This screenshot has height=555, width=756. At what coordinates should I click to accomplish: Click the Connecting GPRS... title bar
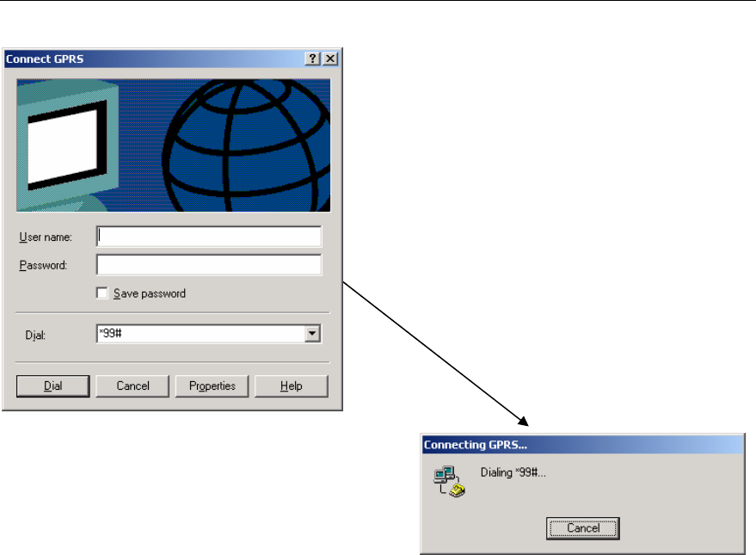(582, 445)
